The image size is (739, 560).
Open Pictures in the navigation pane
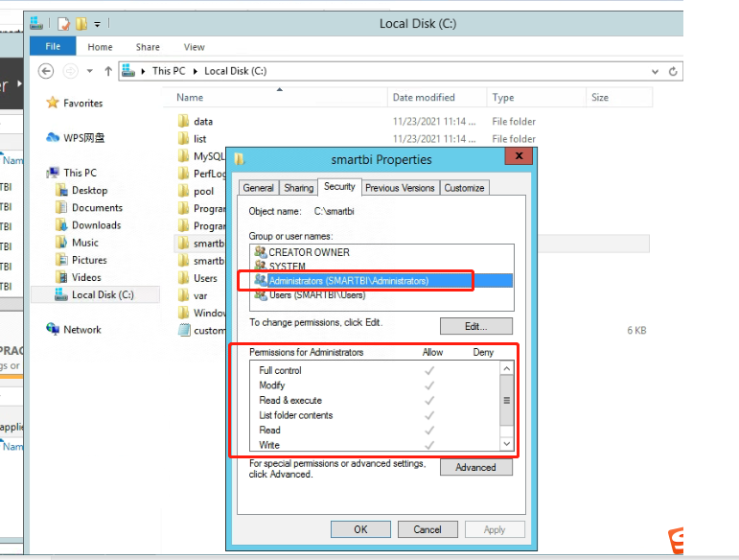[81, 260]
